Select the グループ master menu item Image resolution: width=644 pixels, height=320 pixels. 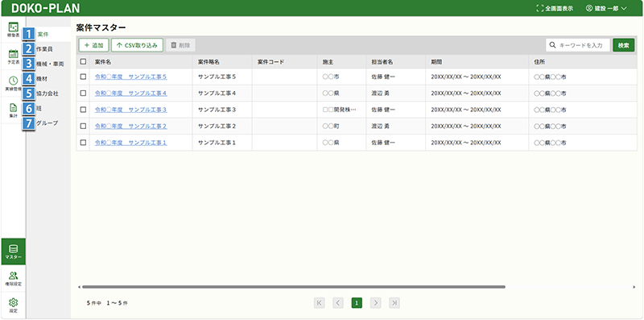(48, 123)
